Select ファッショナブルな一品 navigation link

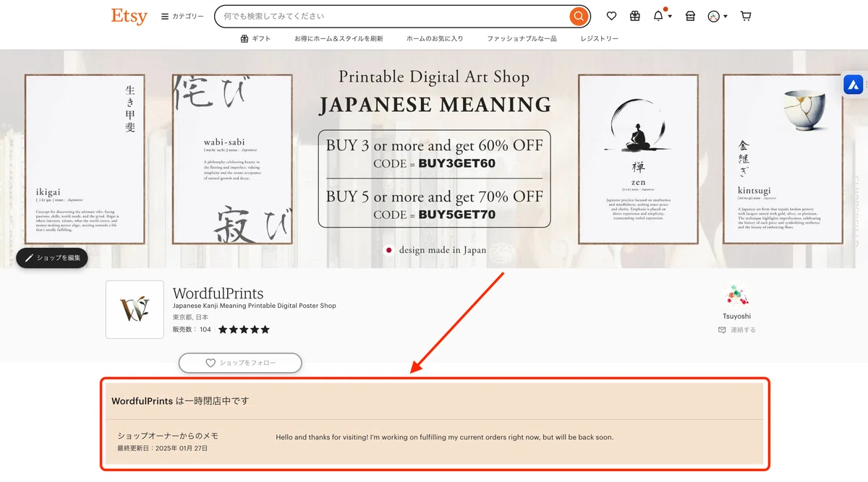[522, 38]
